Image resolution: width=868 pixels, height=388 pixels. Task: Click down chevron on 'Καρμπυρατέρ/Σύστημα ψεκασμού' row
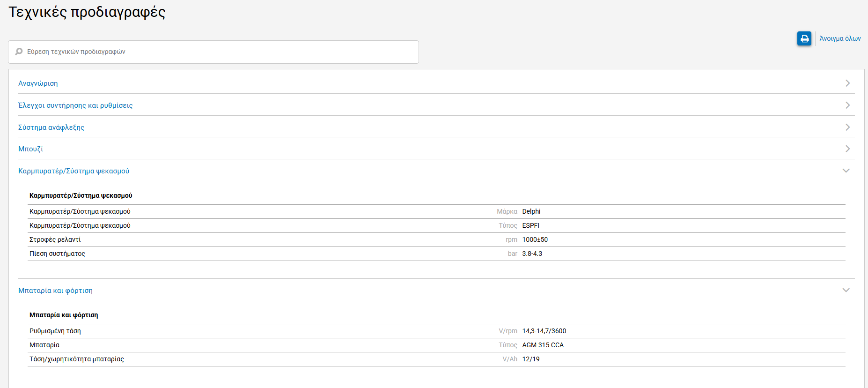coord(846,171)
